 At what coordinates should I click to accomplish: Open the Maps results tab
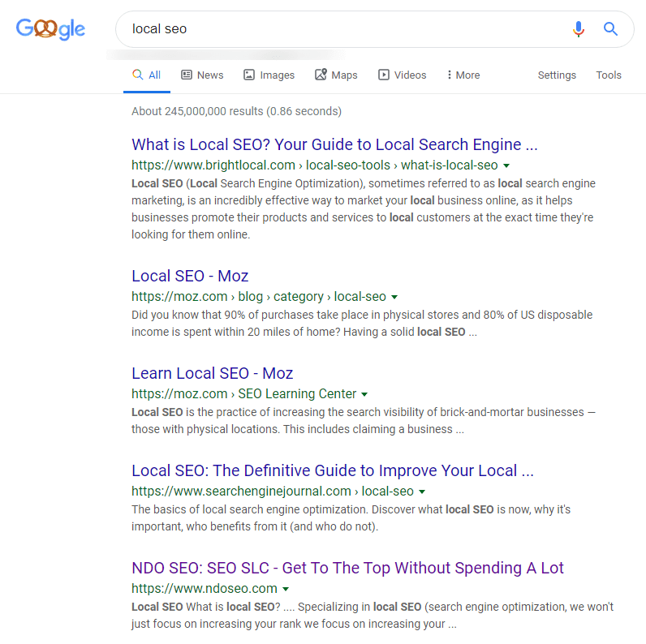point(336,75)
